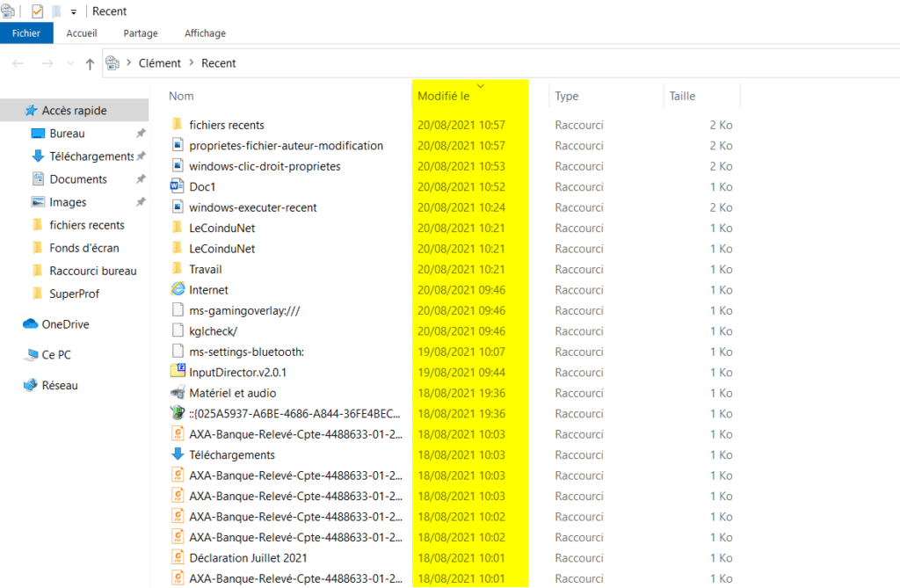The height and width of the screenshot is (588, 900).
Task: Open the quick access toolbar dropdown arrow
Action: (x=73, y=11)
